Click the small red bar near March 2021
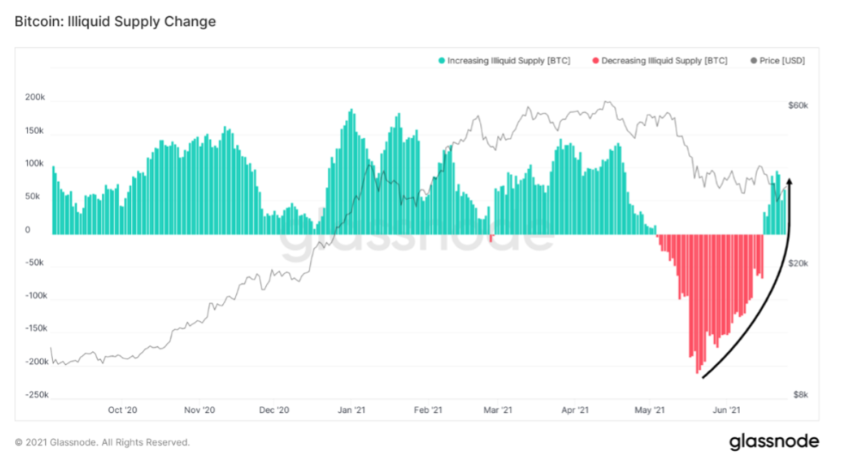 point(491,238)
